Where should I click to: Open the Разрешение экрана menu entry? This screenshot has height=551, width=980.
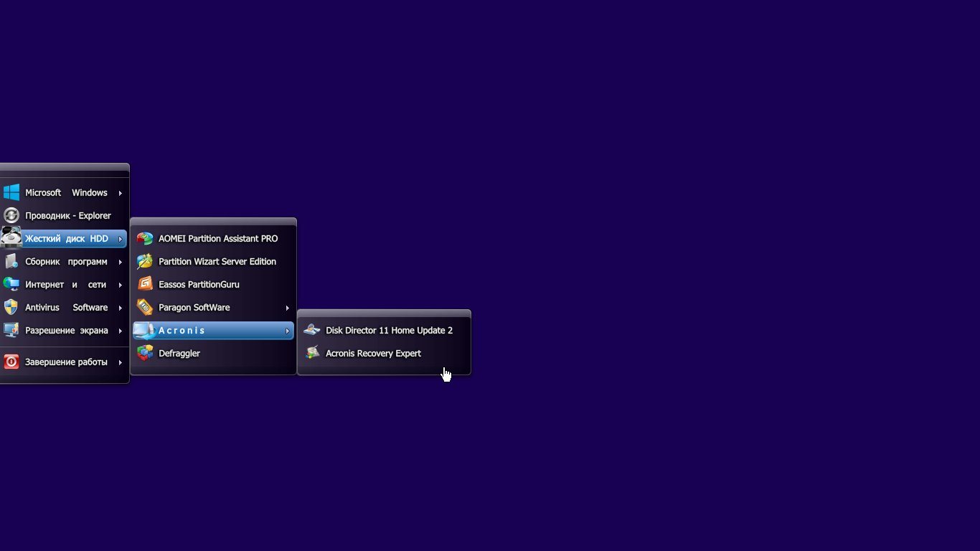pyautogui.click(x=63, y=330)
